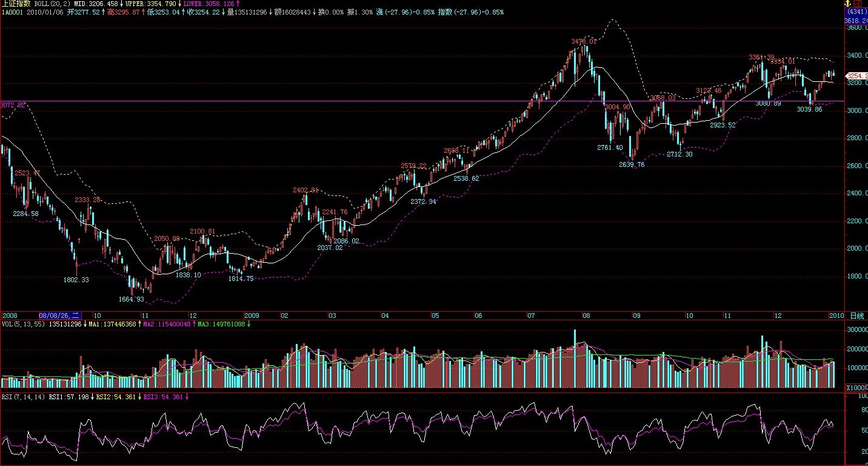Click the 2010 year label on time axis
The height and width of the screenshot is (466, 868).
point(836,316)
